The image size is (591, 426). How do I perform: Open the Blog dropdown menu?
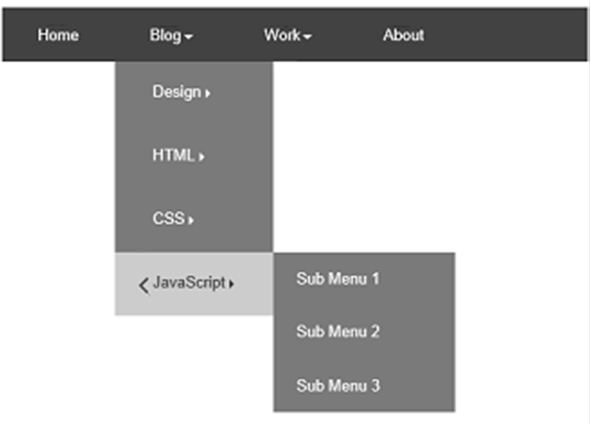coord(171,35)
